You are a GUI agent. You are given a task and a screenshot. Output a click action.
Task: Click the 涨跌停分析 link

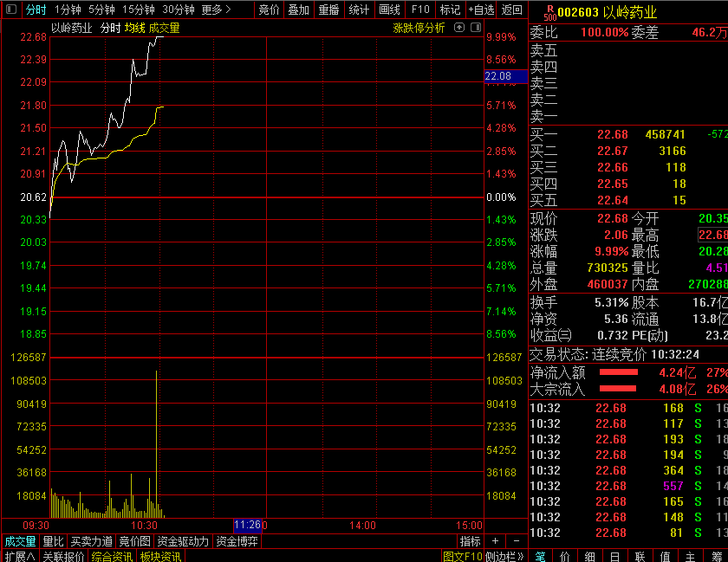[x=419, y=28]
